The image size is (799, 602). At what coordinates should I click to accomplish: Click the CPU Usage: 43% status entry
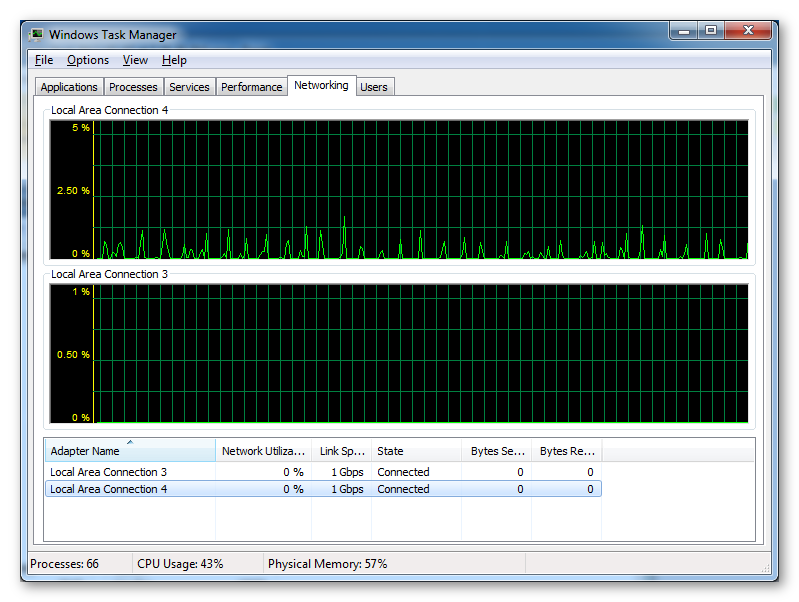click(x=180, y=564)
